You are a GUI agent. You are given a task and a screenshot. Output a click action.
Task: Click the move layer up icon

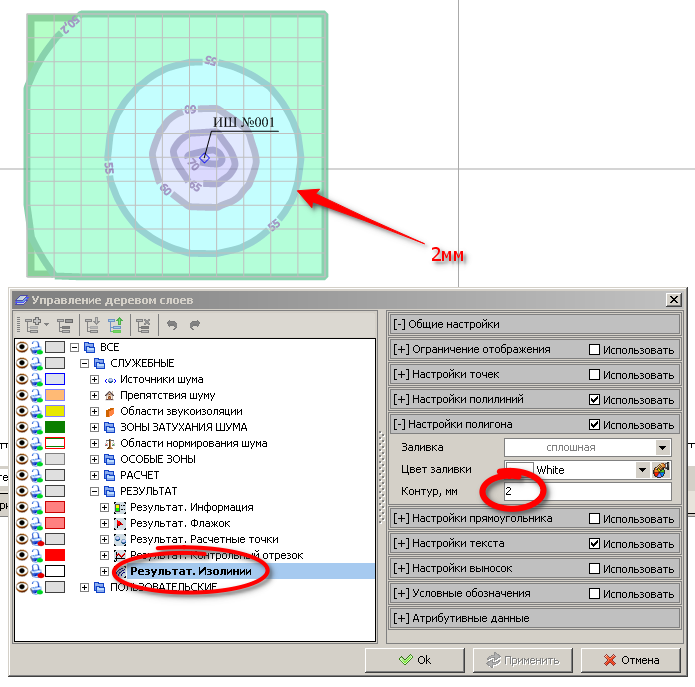point(115,324)
